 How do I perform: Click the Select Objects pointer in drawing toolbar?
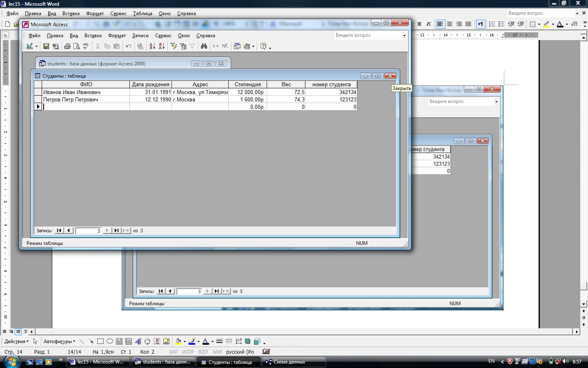coord(35,341)
